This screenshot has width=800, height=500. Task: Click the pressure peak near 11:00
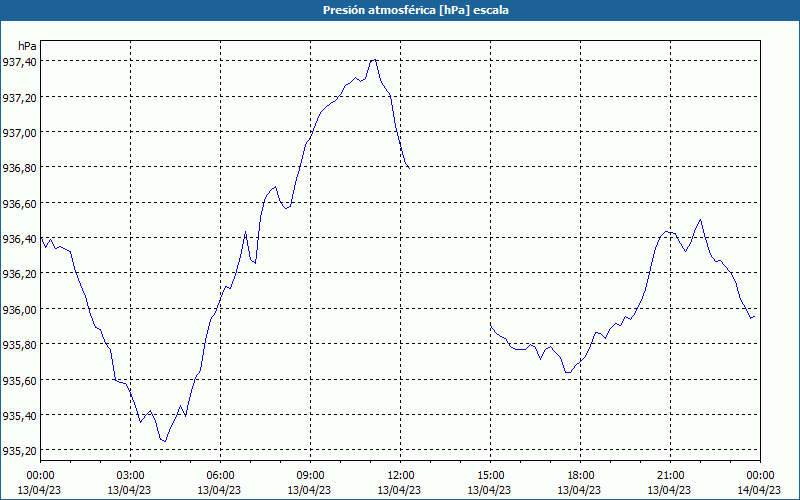pos(374,60)
